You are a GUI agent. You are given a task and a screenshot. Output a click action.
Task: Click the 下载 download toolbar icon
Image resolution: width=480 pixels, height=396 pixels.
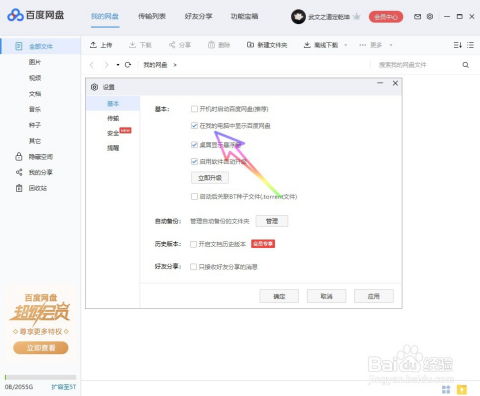(x=132, y=45)
